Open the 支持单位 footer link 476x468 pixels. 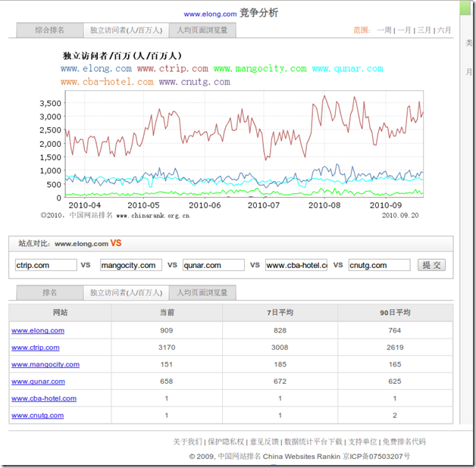pos(362,441)
